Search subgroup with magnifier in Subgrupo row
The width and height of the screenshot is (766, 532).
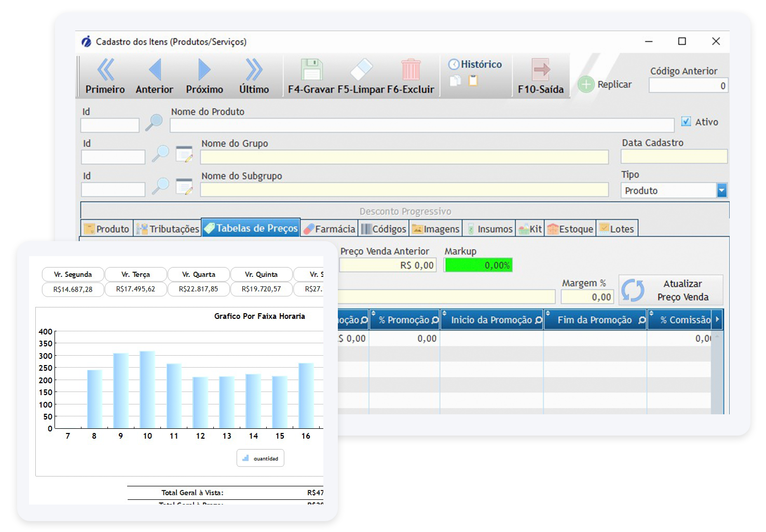pos(160,186)
